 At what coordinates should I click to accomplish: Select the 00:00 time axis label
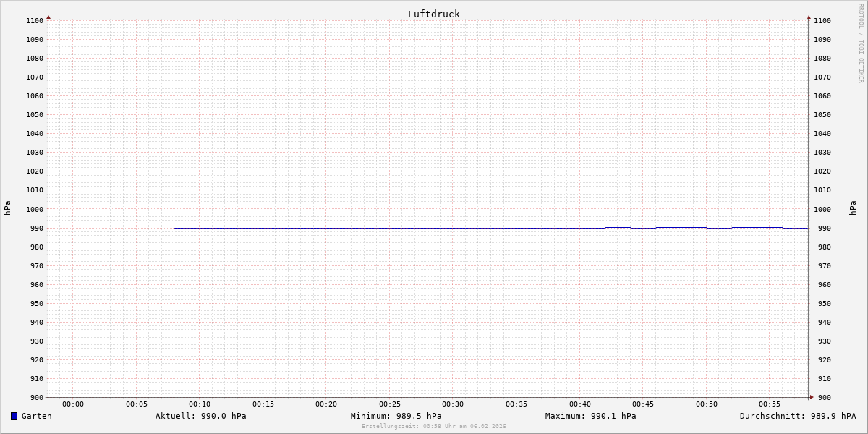73,404
